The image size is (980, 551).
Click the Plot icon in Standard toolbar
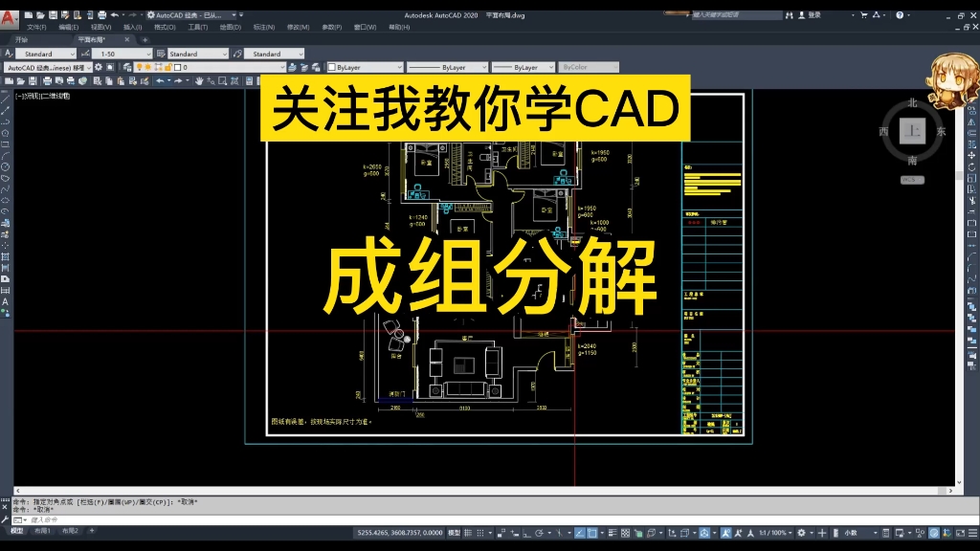pyautogui.click(x=46, y=82)
